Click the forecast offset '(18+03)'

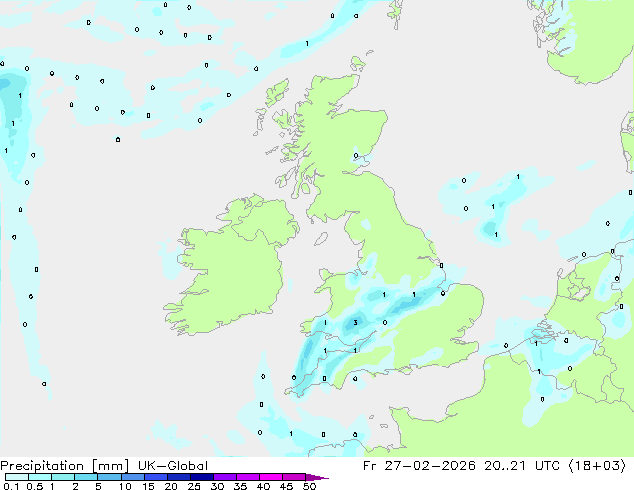coord(597,466)
